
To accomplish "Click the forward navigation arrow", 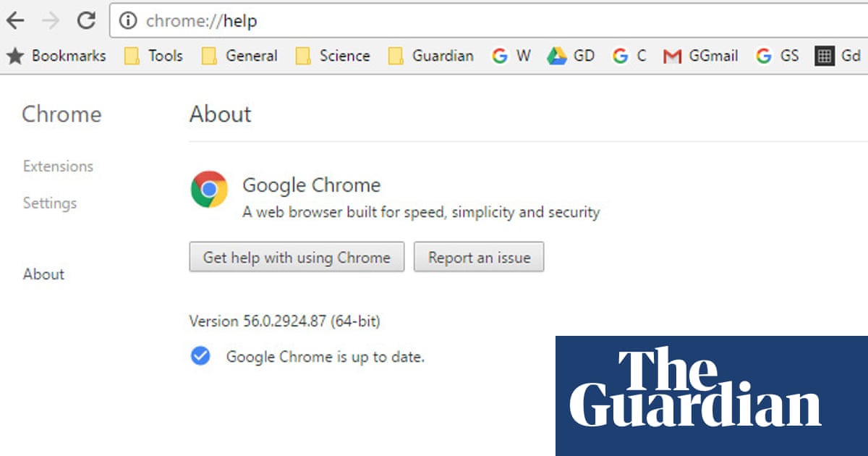I will point(51,21).
